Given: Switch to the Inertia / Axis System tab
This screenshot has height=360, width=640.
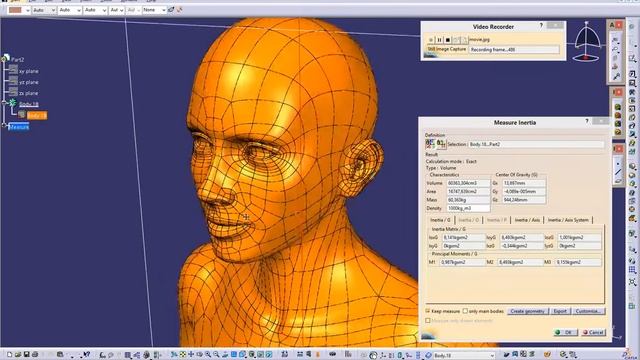Looking at the screenshot, I should click(x=568, y=220).
